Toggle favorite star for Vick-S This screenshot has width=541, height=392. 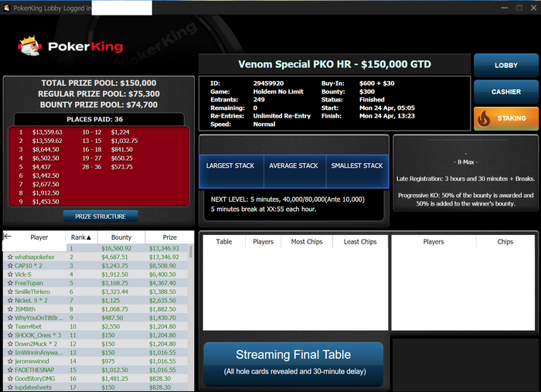pos(10,274)
